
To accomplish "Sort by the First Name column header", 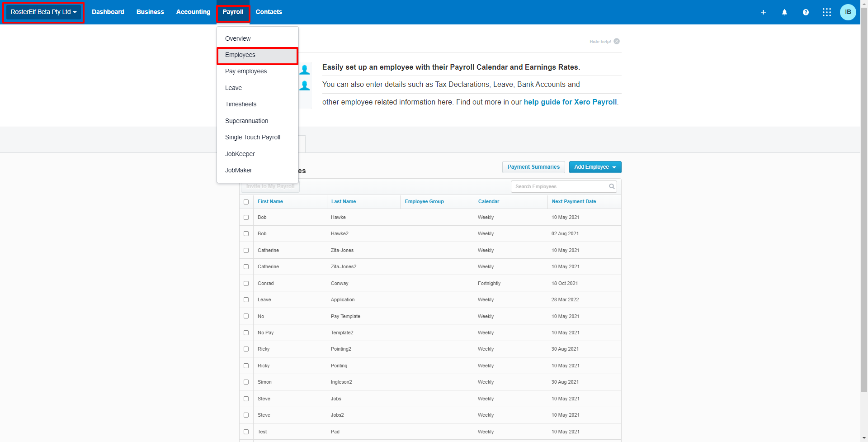I will click(x=270, y=202).
